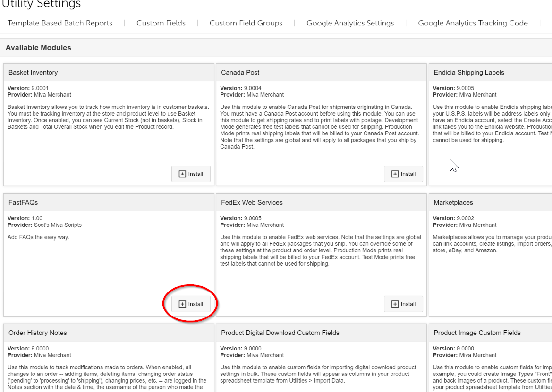Click plus icon on Basket Inventory Install
This screenshot has width=552, height=392.
182,174
